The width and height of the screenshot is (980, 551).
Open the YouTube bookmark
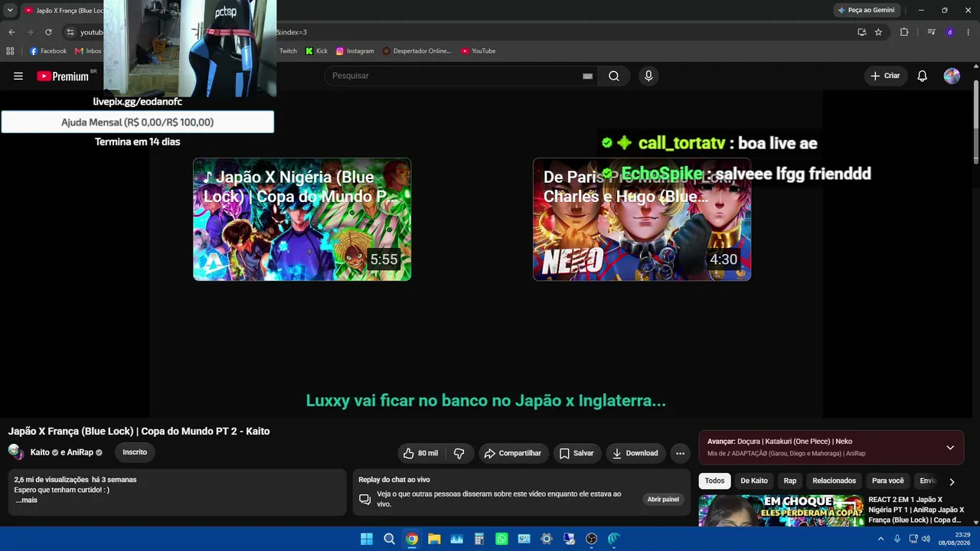pos(479,51)
